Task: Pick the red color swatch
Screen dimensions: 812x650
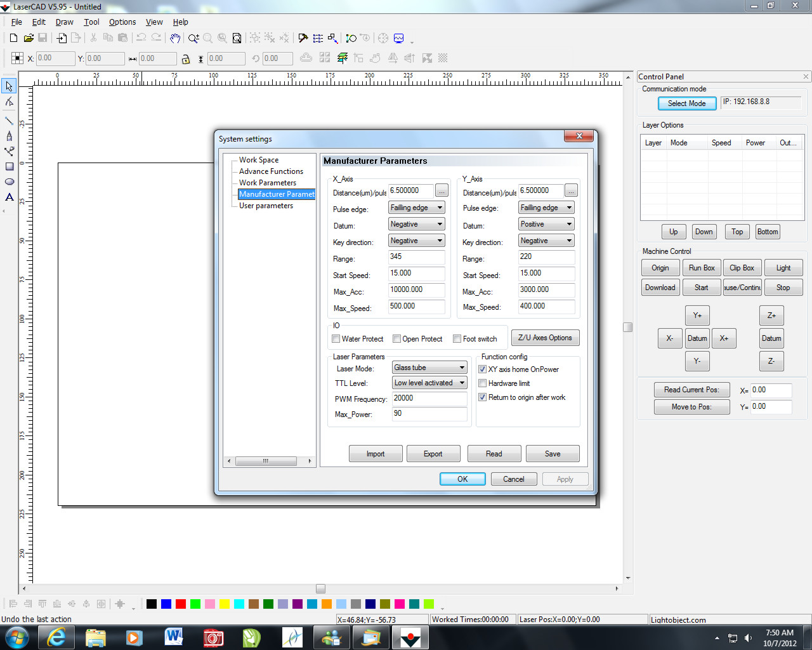Action: [x=181, y=604]
